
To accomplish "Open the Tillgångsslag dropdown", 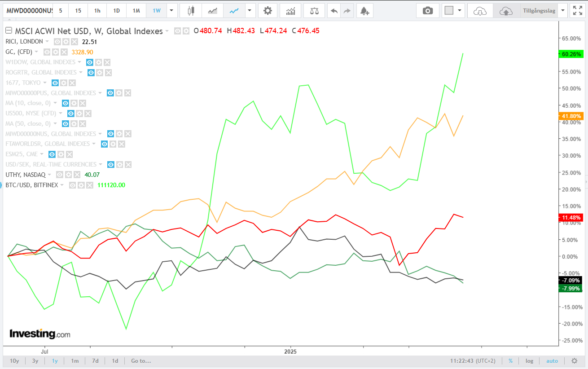I will coord(563,10).
